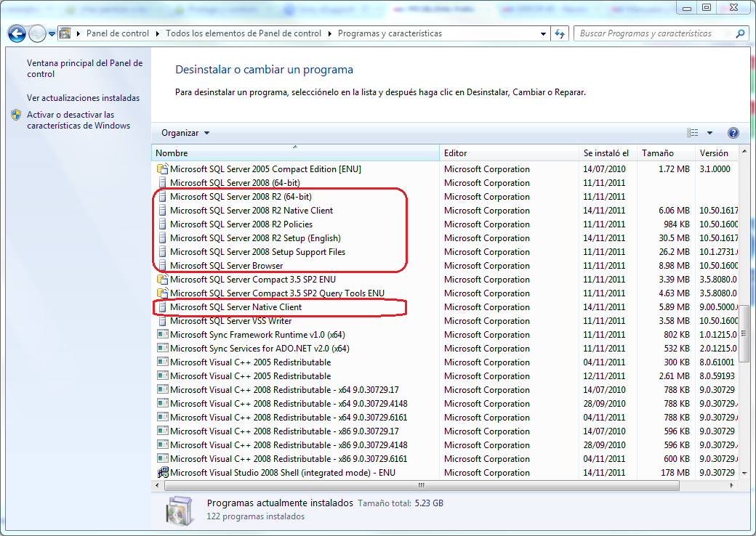Screen dimensions: 756x536
Task: Open Ventana principal del Panel de control
Action: (x=84, y=68)
